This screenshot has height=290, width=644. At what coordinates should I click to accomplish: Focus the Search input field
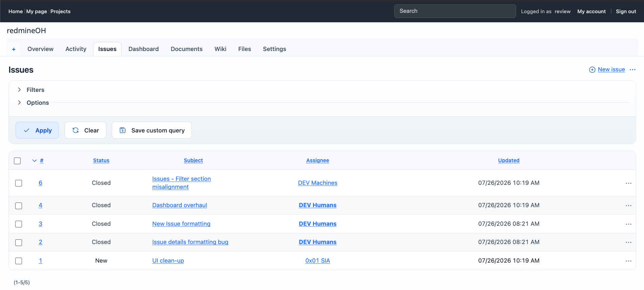click(x=455, y=11)
